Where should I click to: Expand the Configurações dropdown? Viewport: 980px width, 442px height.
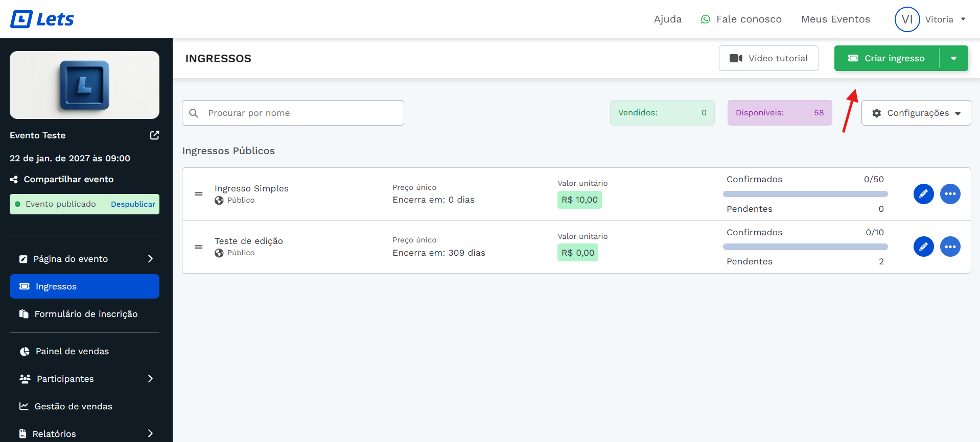click(916, 113)
